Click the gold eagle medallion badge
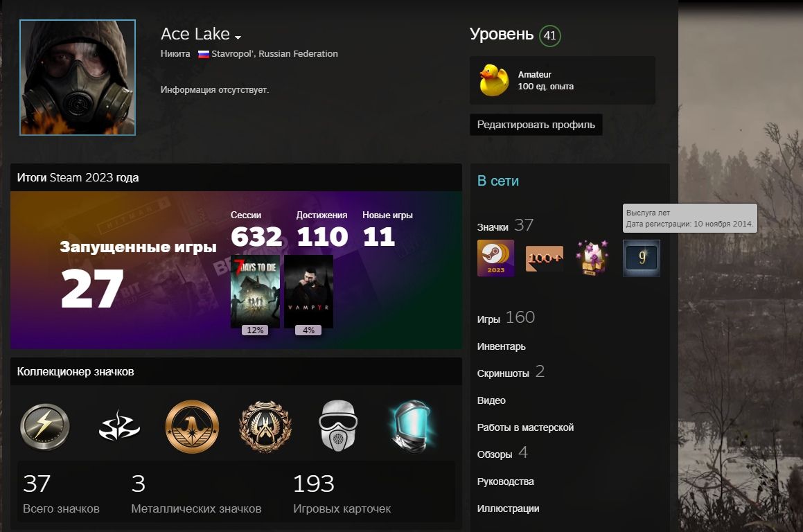Image resolution: width=803 pixels, height=532 pixels. (x=192, y=427)
